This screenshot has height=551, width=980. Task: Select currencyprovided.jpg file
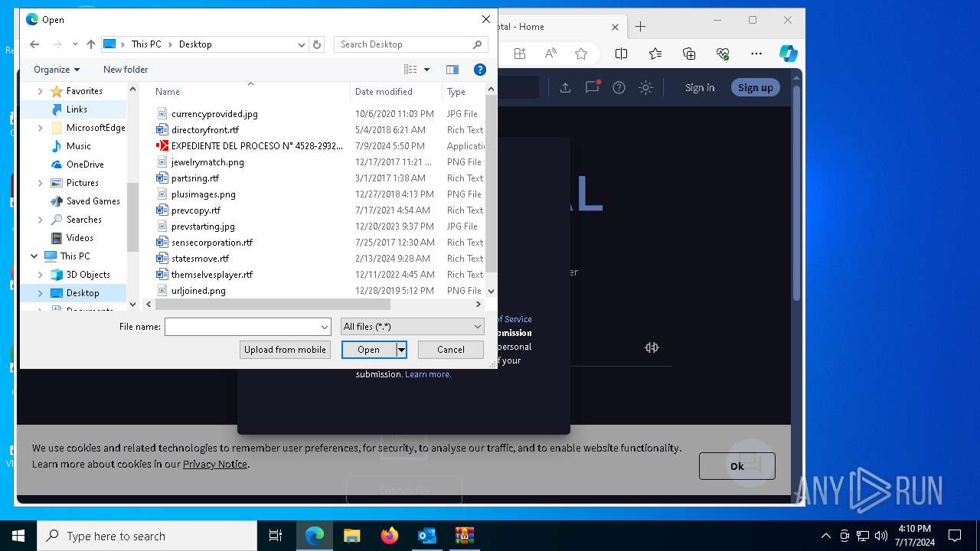(207, 114)
